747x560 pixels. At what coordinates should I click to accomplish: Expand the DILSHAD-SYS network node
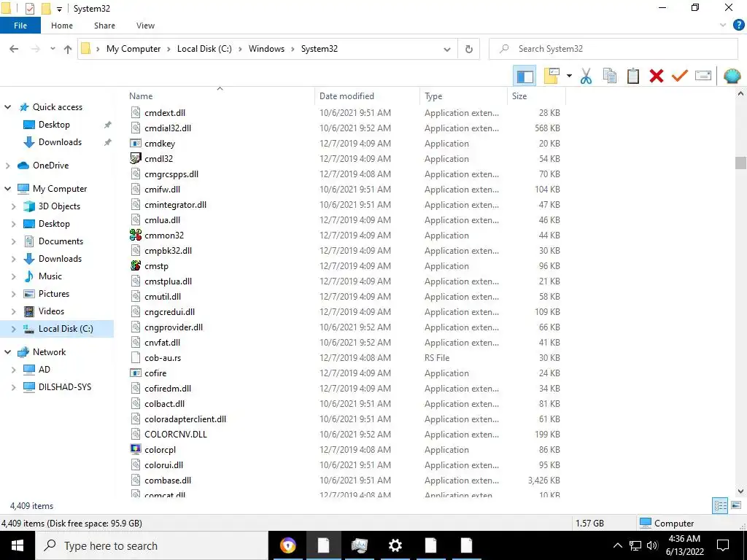pyautogui.click(x=13, y=387)
